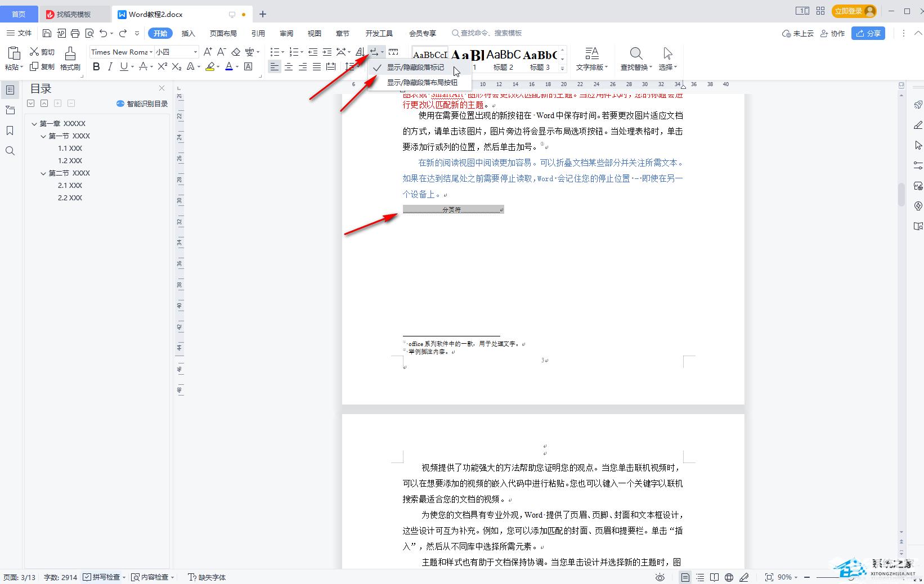Click the character border boxed-A icon
The image size is (924, 584).
click(x=248, y=66)
